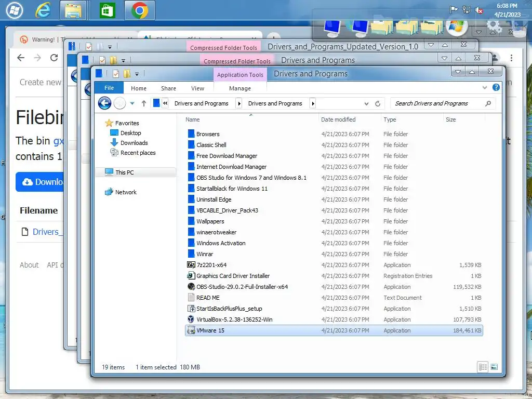The image size is (532, 399).
Task: Open the About link on Filebin page
Action: 29,265
